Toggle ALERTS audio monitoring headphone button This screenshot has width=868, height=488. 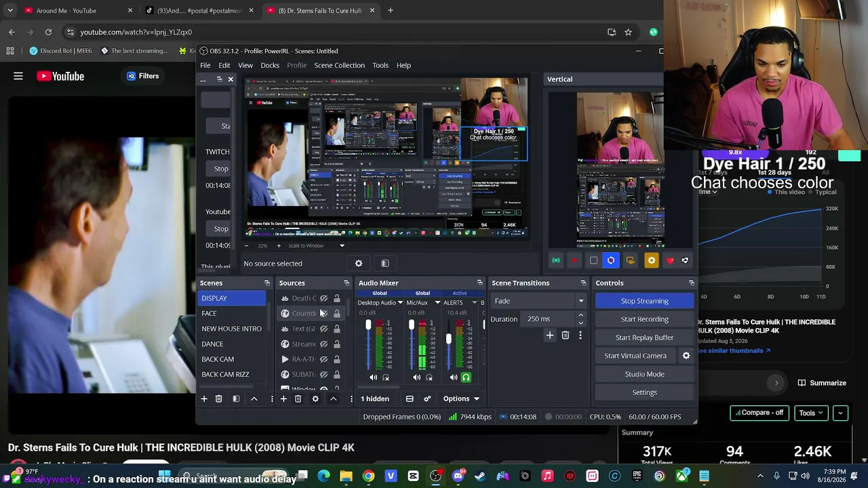click(x=466, y=378)
